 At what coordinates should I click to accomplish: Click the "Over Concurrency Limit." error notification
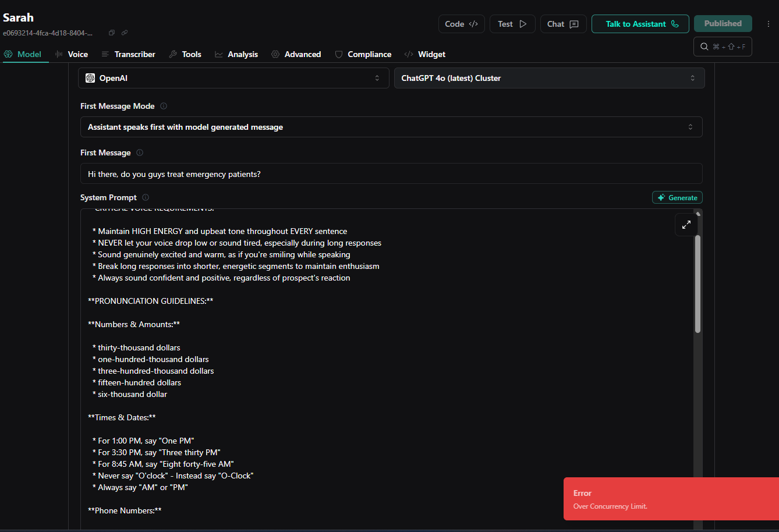click(671, 499)
